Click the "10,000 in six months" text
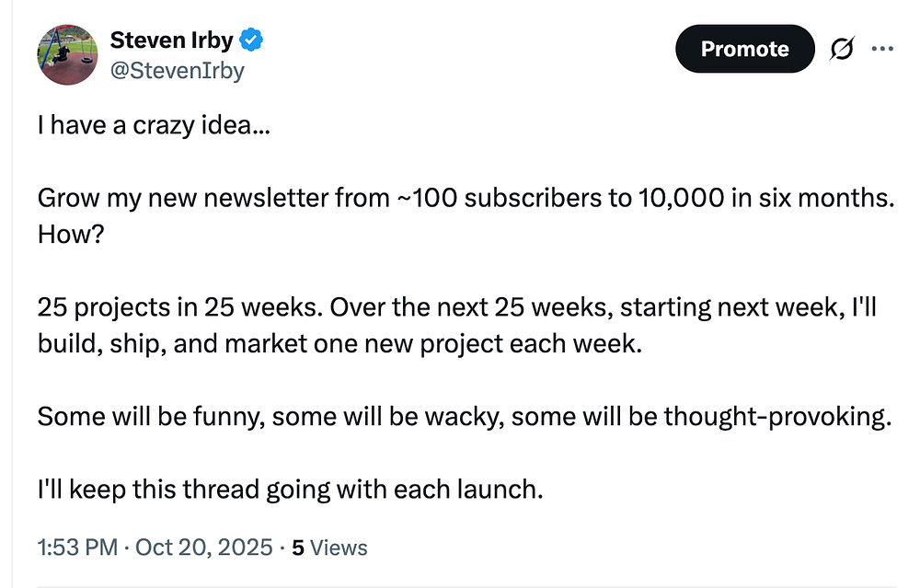This screenshot has height=588, width=920. click(756, 198)
